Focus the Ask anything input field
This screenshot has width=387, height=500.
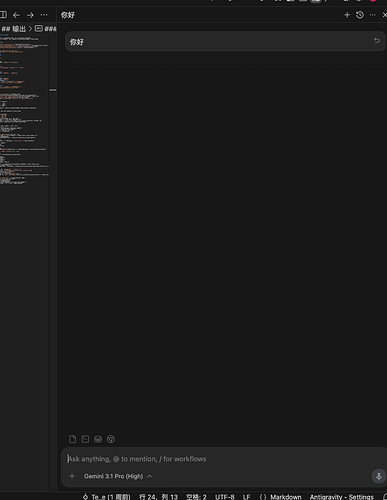point(224,459)
